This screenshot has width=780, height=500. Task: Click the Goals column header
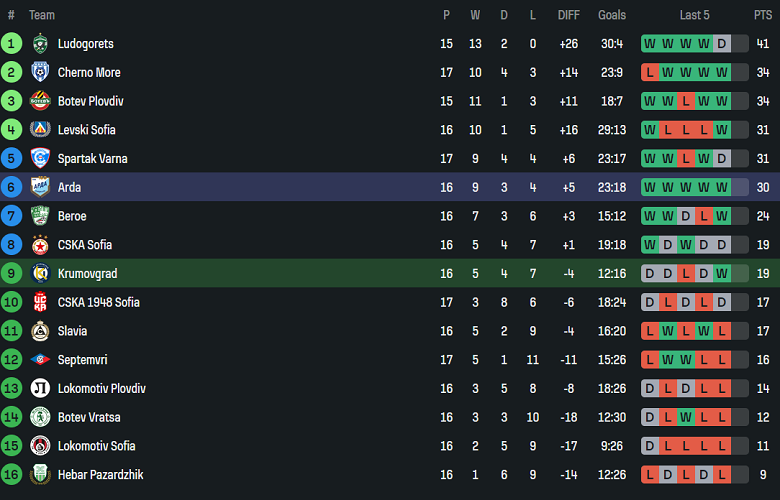click(x=612, y=15)
